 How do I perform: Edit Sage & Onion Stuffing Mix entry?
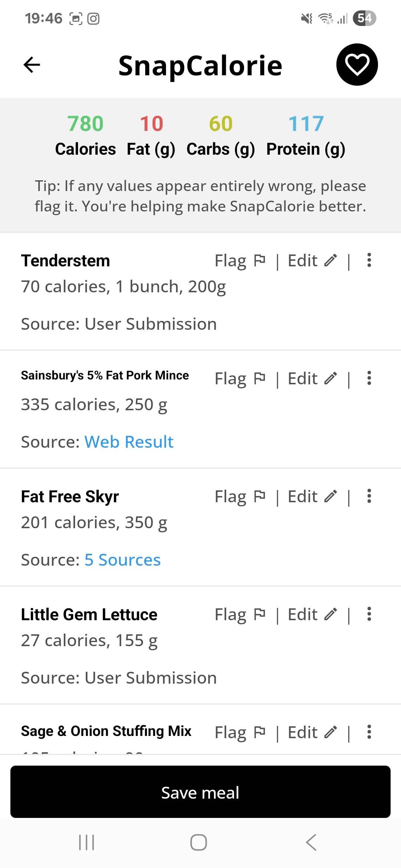[312, 733]
